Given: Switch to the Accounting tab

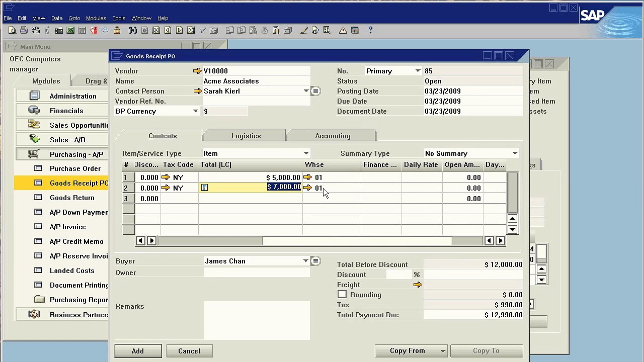Looking at the screenshot, I should click(333, 136).
